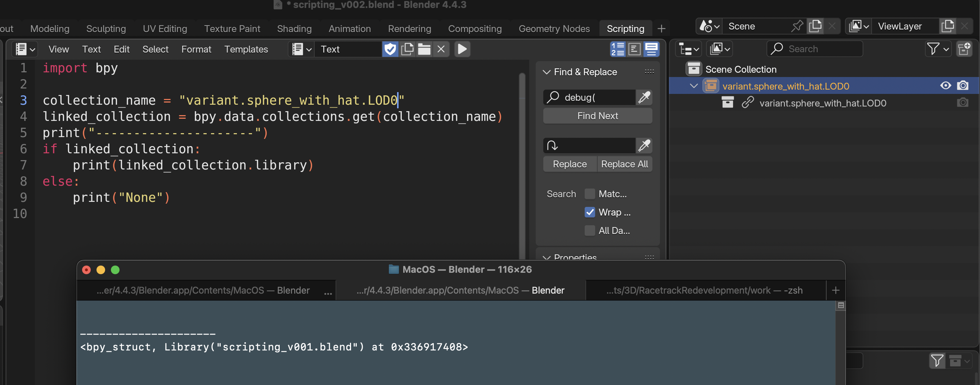This screenshot has height=385, width=980.
Task: Hide variant.sphere_with_hat.LOD0 in viewport eye icon
Action: click(945, 86)
